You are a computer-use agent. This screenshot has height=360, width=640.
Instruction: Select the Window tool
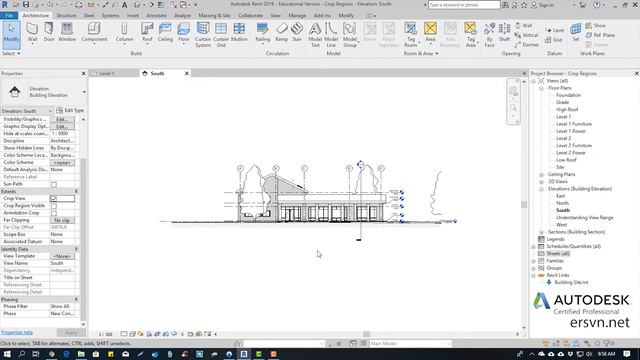click(67, 32)
